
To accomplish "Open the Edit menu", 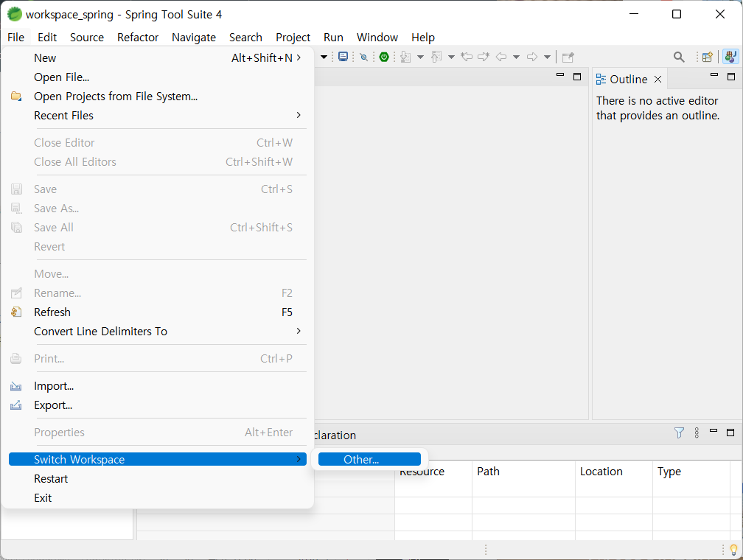I will coord(47,37).
